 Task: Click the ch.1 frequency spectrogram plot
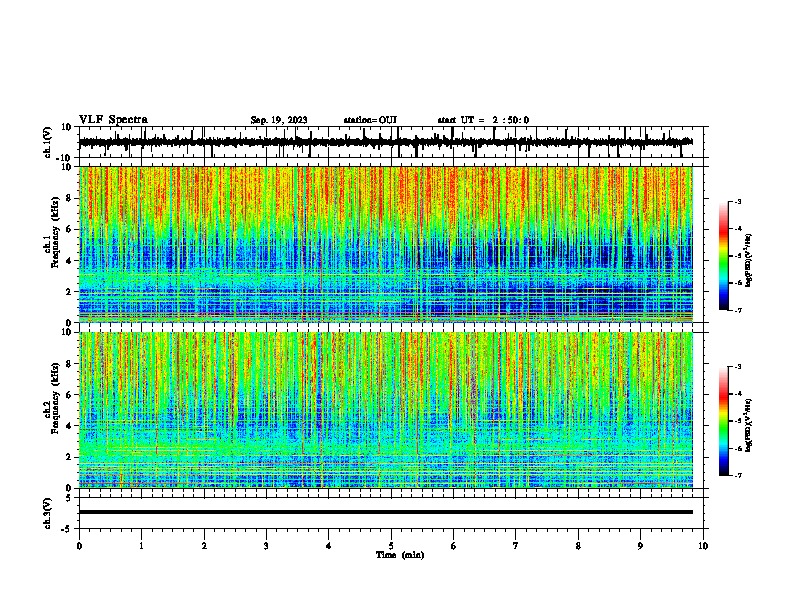pyautogui.click(x=386, y=244)
